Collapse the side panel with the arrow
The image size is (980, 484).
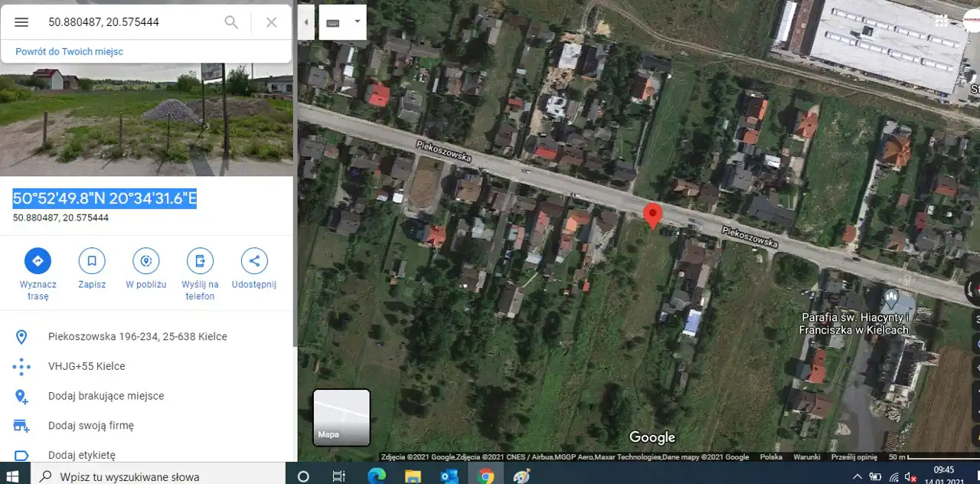pyautogui.click(x=306, y=22)
